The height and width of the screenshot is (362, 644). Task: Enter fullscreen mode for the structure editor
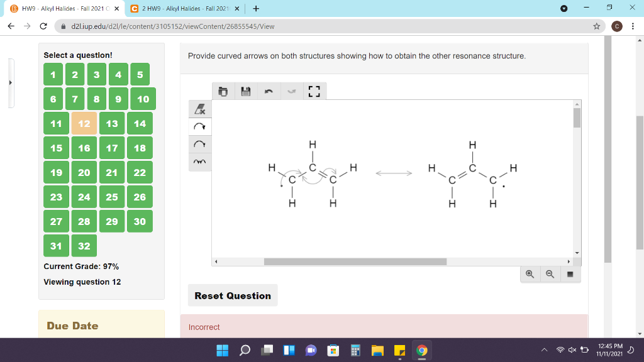click(x=313, y=90)
